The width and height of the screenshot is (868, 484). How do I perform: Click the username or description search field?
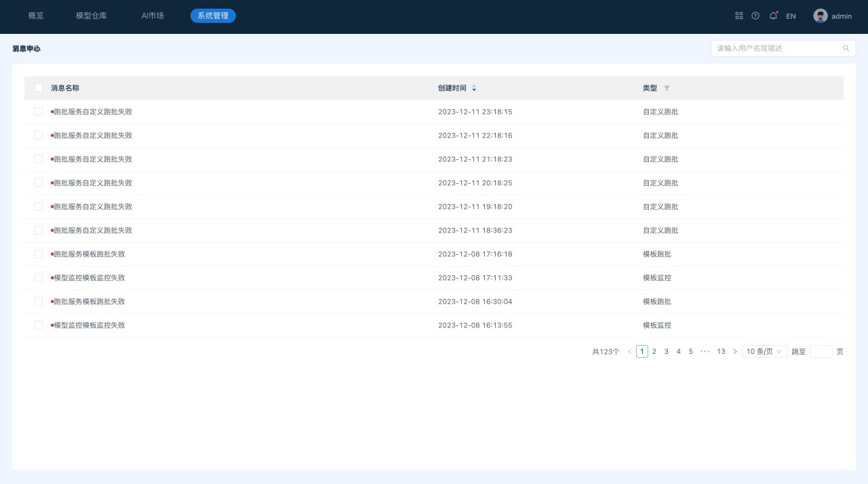click(x=776, y=48)
